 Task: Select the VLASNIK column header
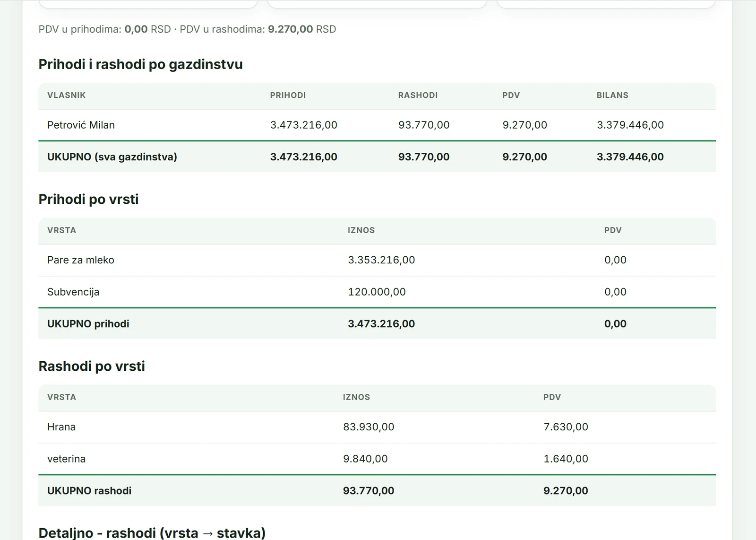point(67,95)
